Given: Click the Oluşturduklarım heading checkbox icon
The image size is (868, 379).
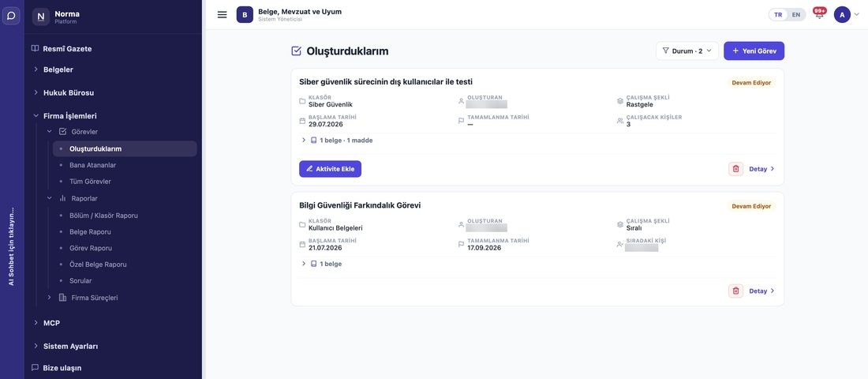Looking at the screenshot, I should pyautogui.click(x=296, y=51).
